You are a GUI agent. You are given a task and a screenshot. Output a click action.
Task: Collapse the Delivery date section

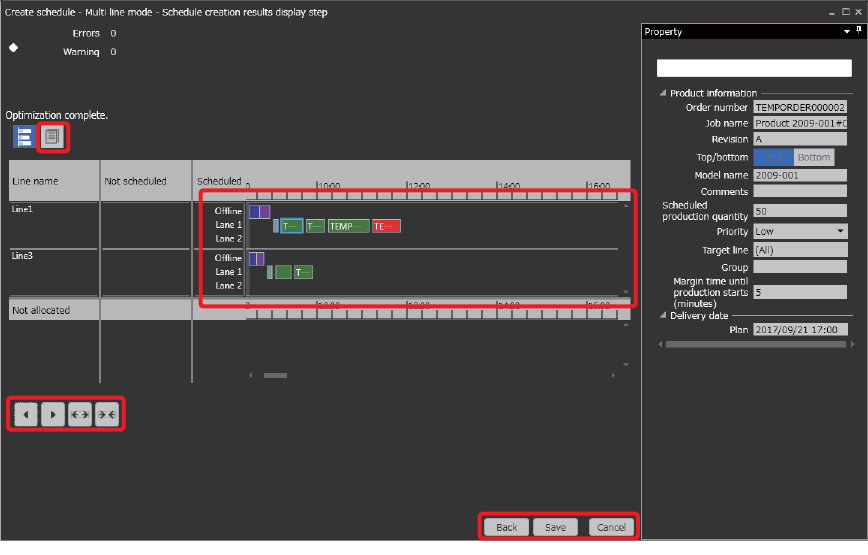[663, 315]
